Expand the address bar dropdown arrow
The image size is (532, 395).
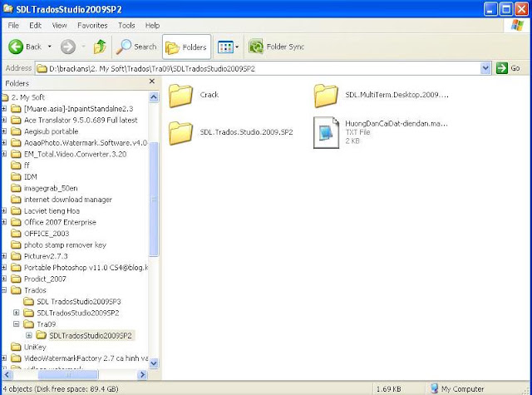click(485, 68)
